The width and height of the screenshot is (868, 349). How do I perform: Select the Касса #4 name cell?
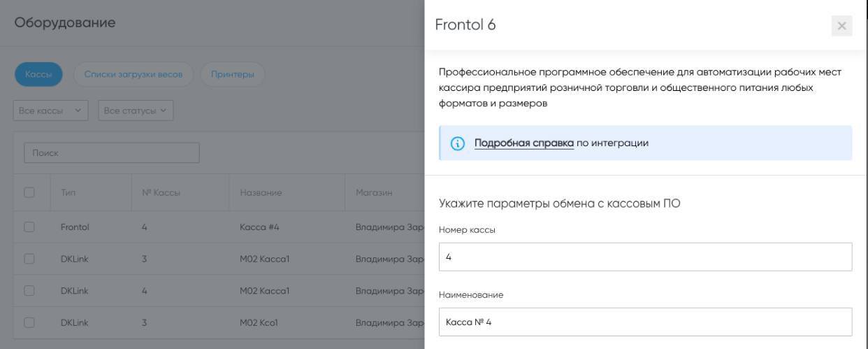point(259,227)
